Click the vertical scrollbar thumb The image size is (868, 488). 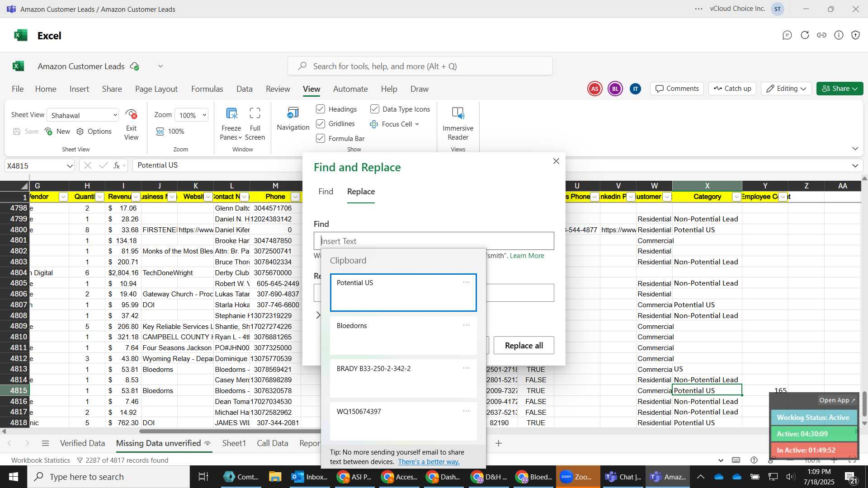[x=864, y=404]
